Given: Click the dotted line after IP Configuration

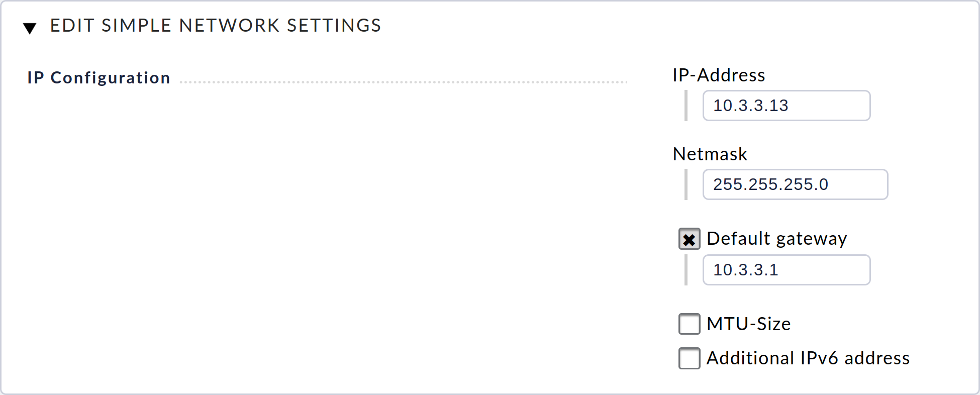Looking at the screenshot, I should tap(402, 82).
